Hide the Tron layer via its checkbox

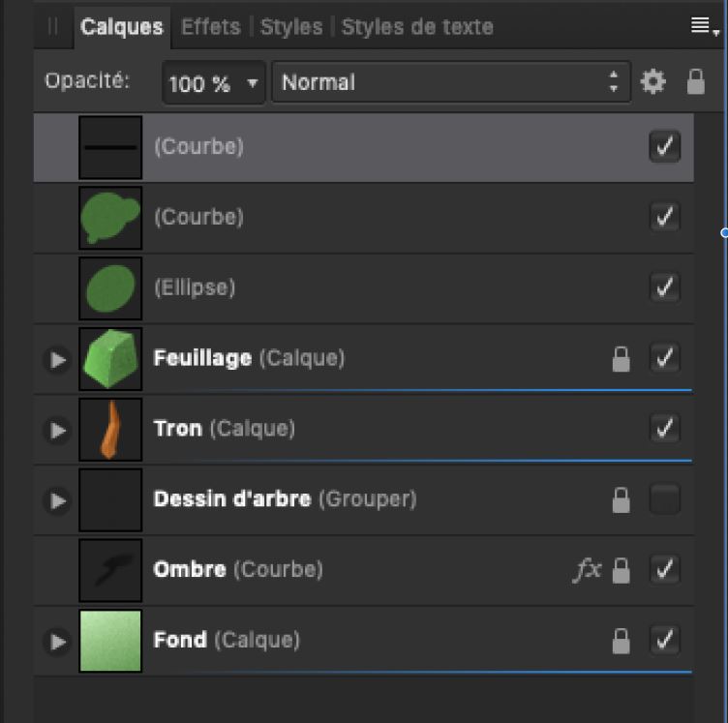665,429
